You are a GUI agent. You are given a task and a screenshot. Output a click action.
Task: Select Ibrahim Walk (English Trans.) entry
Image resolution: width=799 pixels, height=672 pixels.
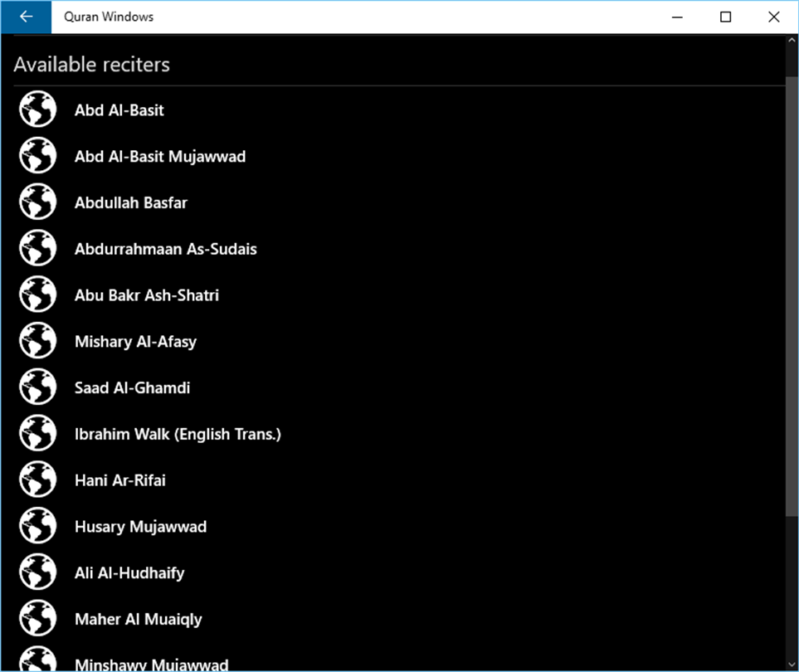pos(178,434)
